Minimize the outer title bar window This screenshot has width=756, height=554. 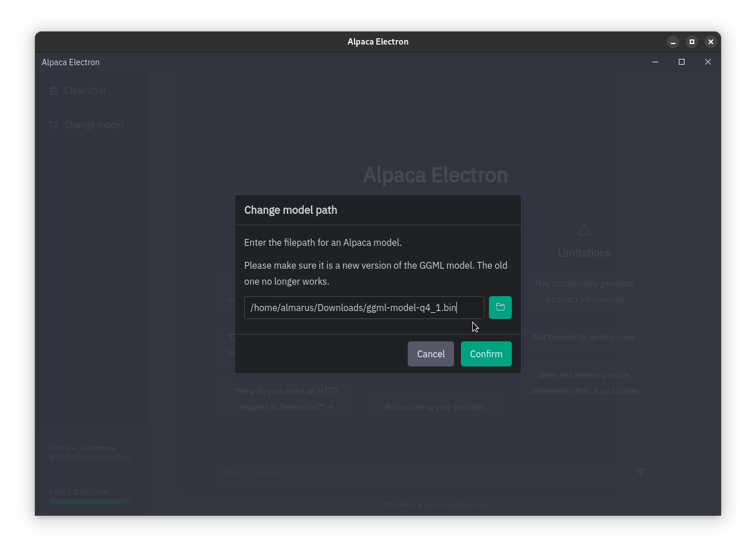tap(673, 42)
